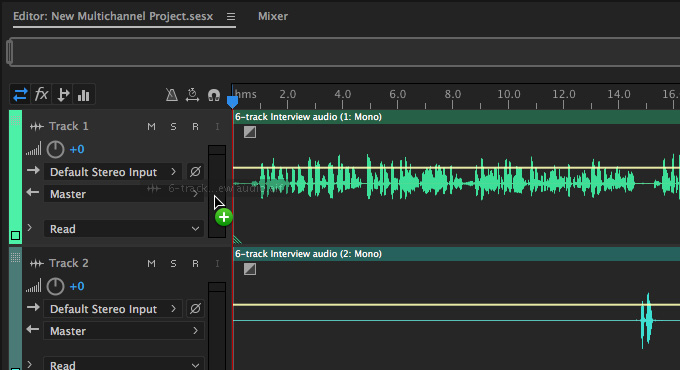Click Track 2 volume knob
Screen dimensions: 680x370
click(55, 286)
